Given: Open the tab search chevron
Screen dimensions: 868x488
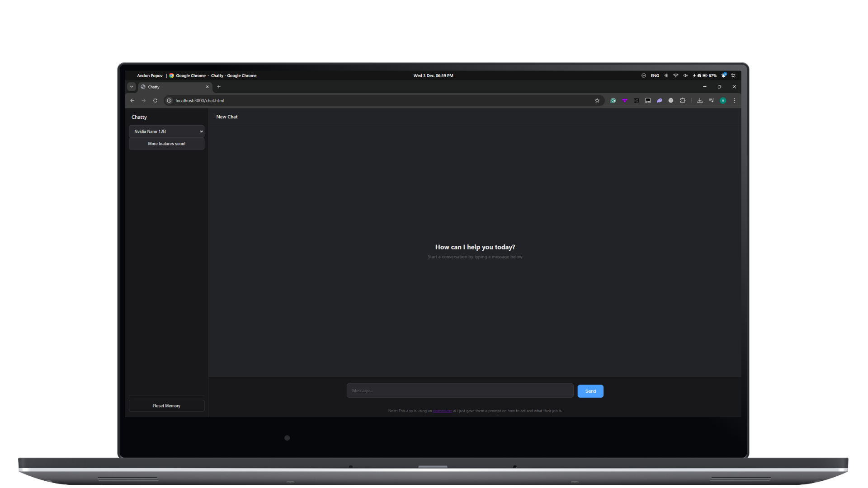Looking at the screenshot, I should pyautogui.click(x=132, y=87).
